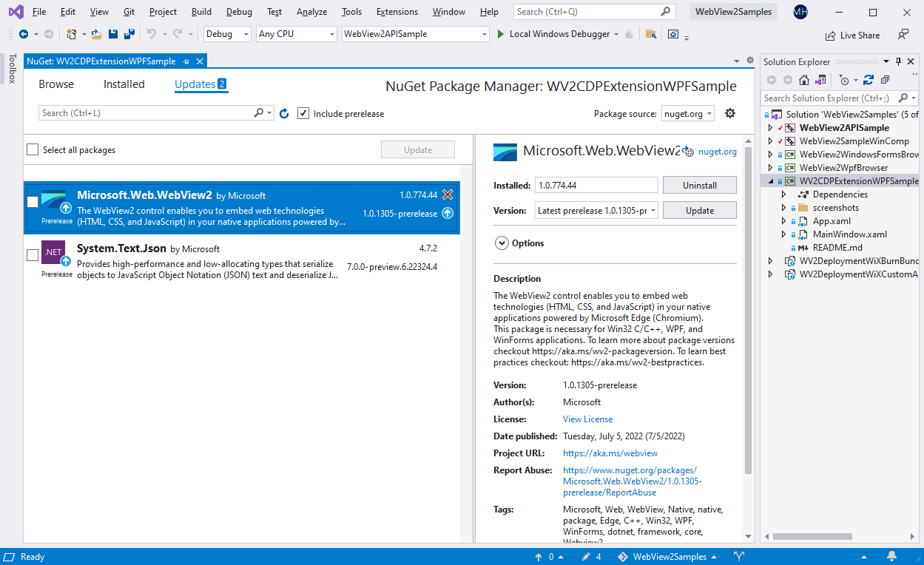Click the Navigate Backward toolbar arrow
The image size is (924, 565).
pyautogui.click(x=24, y=33)
